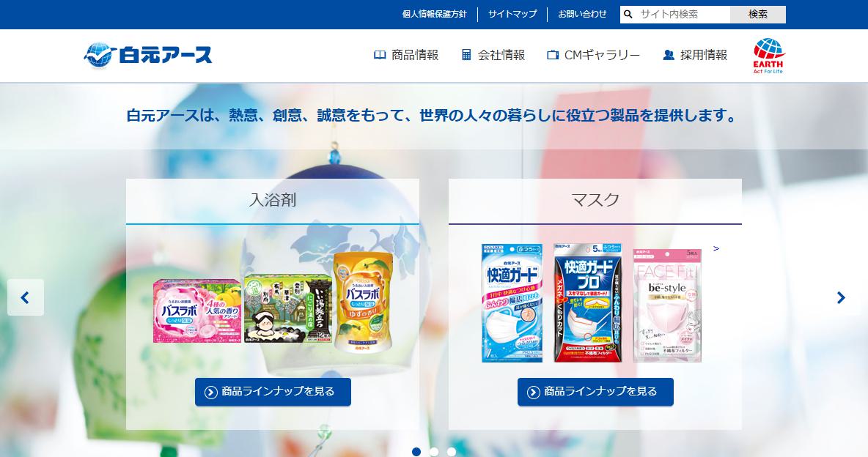Open the EARTH Act For Life globe icon

click(768, 56)
